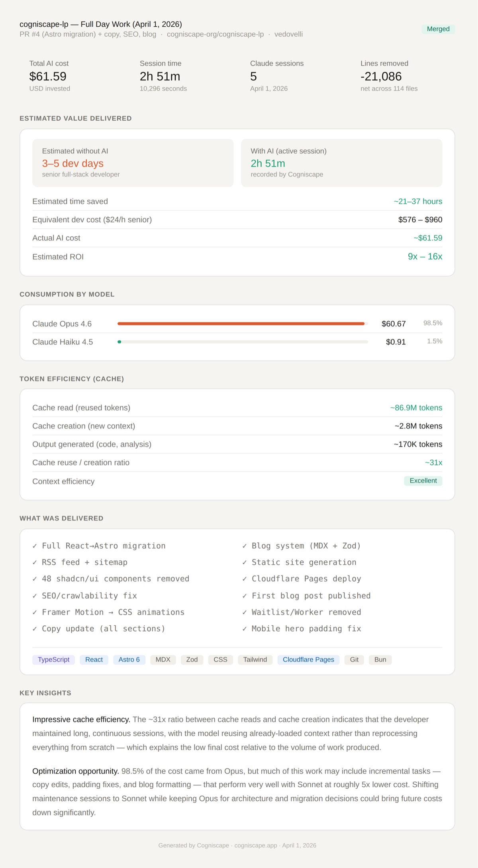Click checkmark beside Blog system (MDX + Zod)
Screen dimensions: 478x868
(x=244, y=546)
